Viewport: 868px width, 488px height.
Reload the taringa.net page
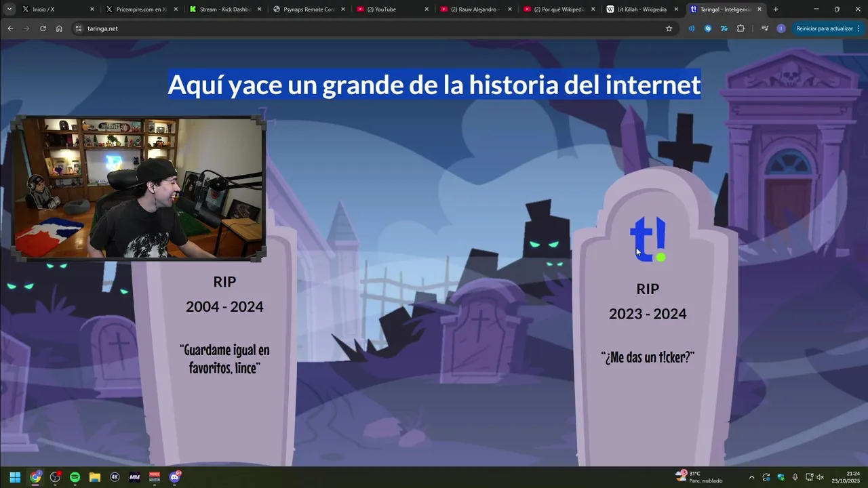point(43,28)
